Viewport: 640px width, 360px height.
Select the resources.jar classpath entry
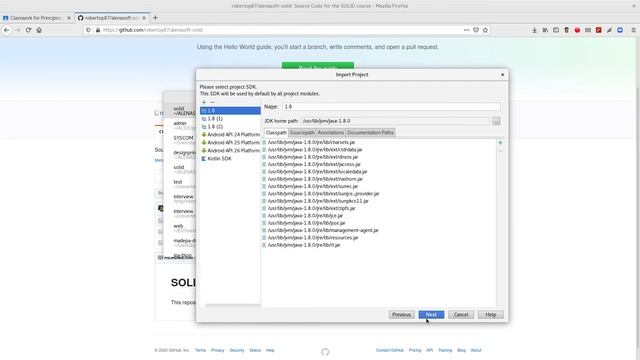click(313, 238)
